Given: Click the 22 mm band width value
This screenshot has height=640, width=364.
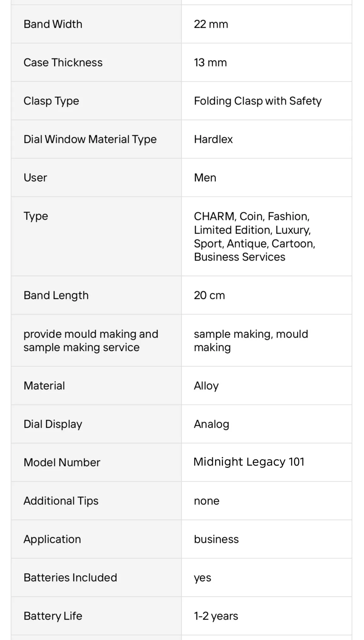Looking at the screenshot, I should click(211, 24).
